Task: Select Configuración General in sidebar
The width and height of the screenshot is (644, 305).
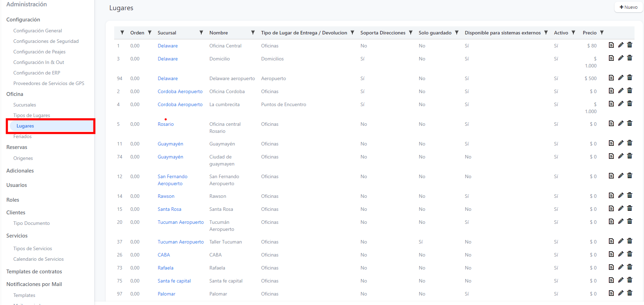Action: pyautogui.click(x=38, y=31)
